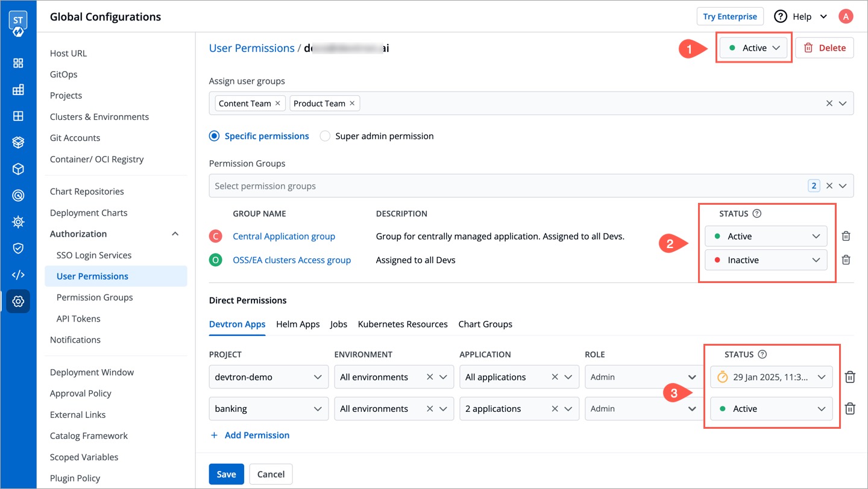Open role dropdown in devtron-demo row
The height and width of the screenshot is (489, 868).
click(x=644, y=377)
